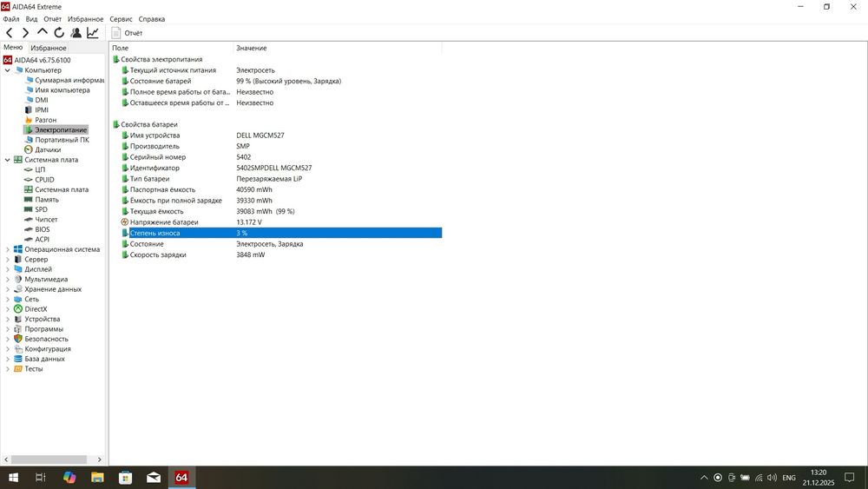The image size is (868, 489).
Task: Open File Explorer from taskbar
Action: click(x=97, y=478)
